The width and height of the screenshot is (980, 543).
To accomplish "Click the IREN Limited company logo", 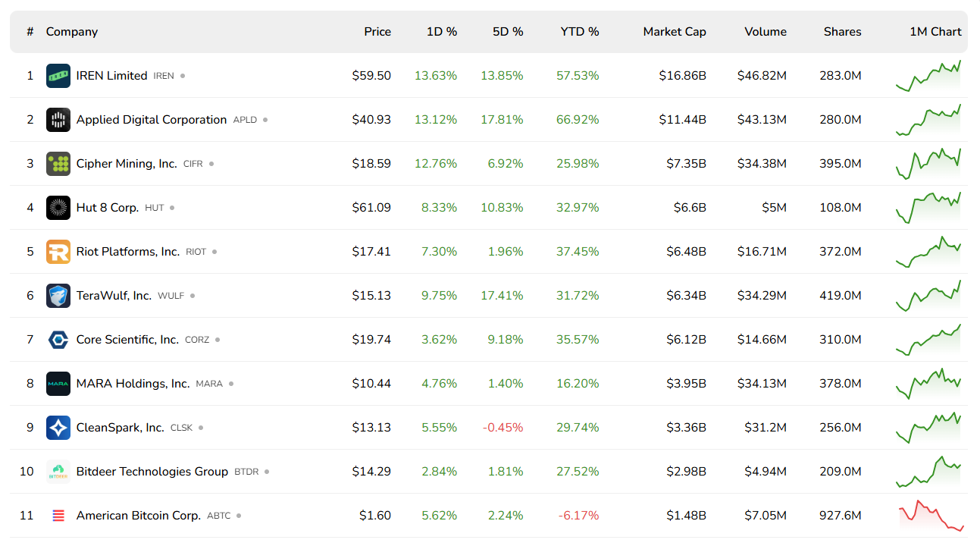I will [58, 76].
